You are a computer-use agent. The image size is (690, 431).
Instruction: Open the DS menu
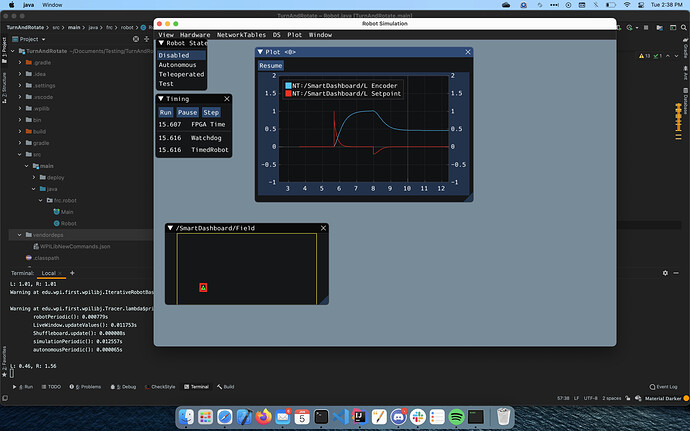pyautogui.click(x=276, y=35)
